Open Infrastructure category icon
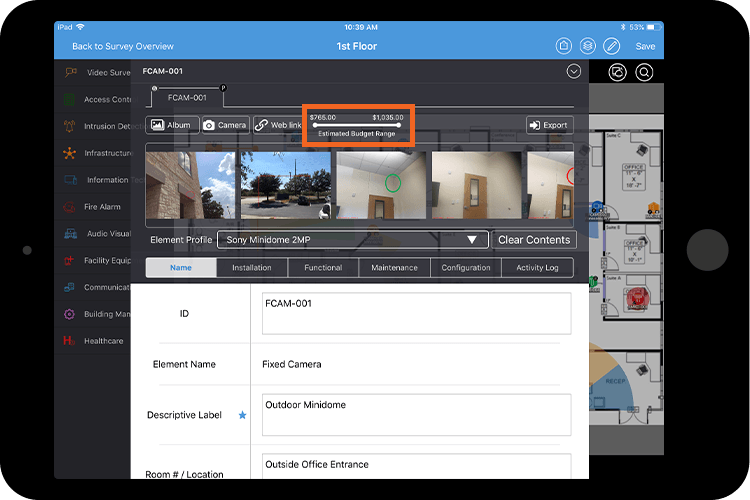750x500 pixels. (69, 153)
